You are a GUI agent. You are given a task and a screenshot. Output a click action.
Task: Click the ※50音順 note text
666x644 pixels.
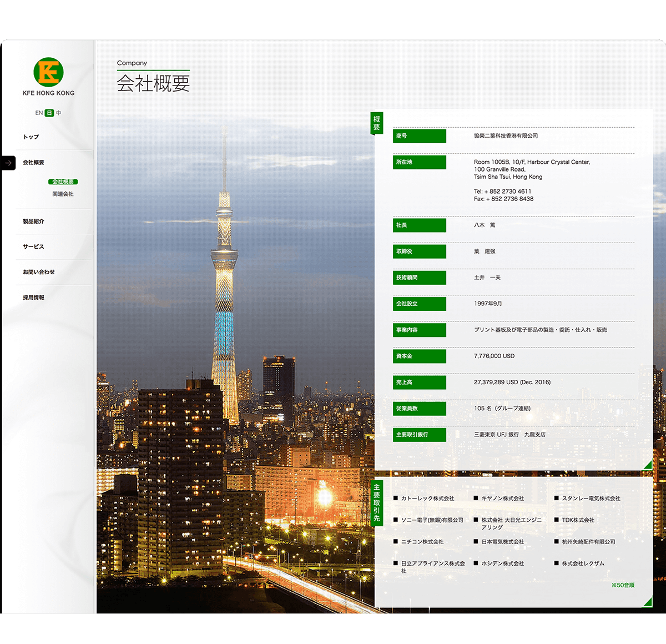pos(623,585)
